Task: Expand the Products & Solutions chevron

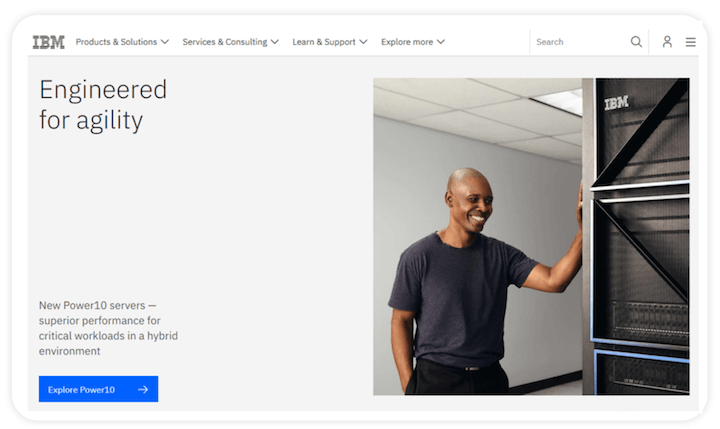Action: tap(165, 42)
